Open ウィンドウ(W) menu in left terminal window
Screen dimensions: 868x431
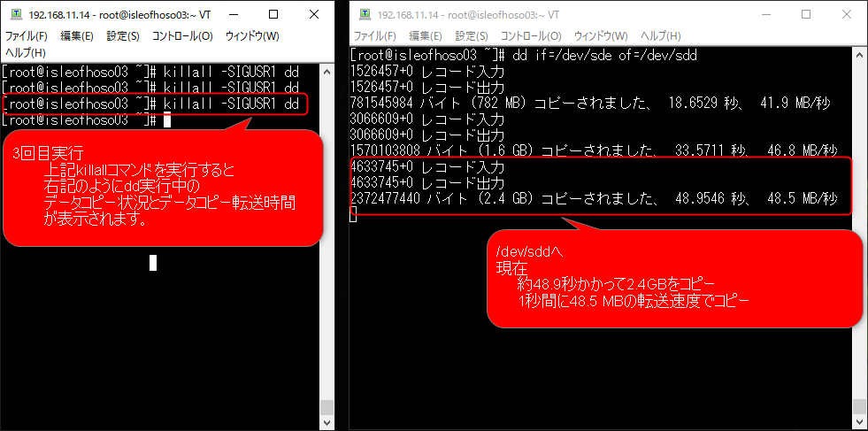pyautogui.click(x=252, y=36)
